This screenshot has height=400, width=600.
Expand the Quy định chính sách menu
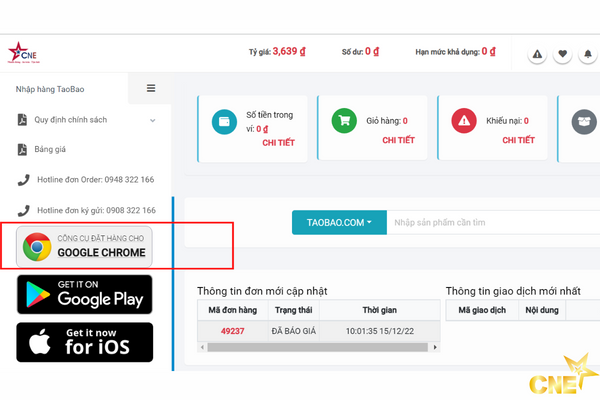point(86,120)
